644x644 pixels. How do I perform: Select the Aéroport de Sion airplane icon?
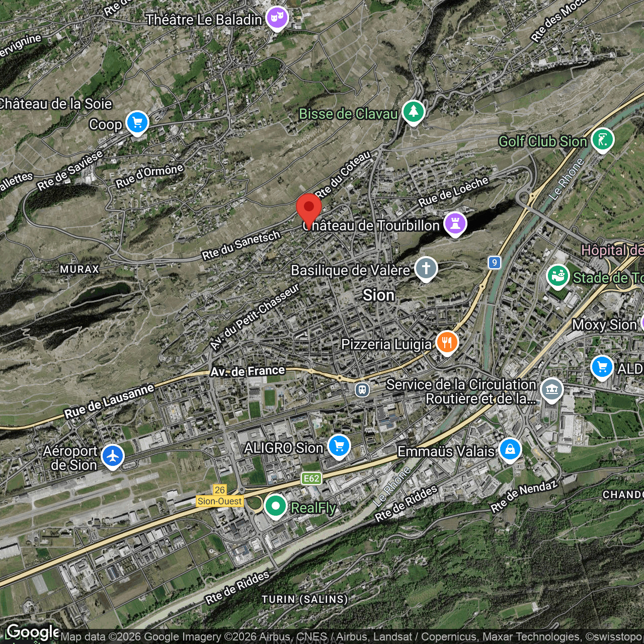[113, 457]
